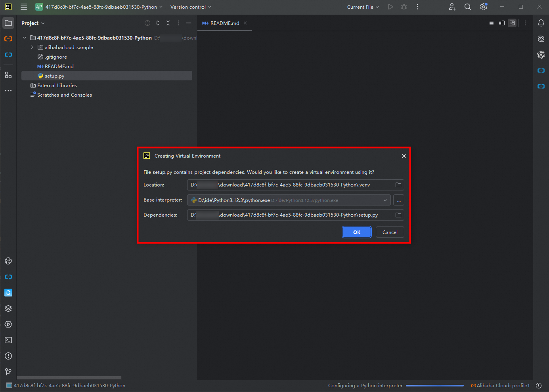Screen dimensions: 549x392
Task: Expand the alibabacloud_sample folder
Action: pos(32,47)
